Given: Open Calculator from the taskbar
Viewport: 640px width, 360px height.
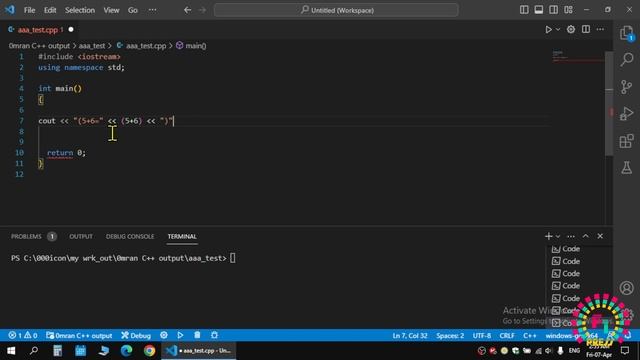Looking at the screenshot, I should (57, 351).
